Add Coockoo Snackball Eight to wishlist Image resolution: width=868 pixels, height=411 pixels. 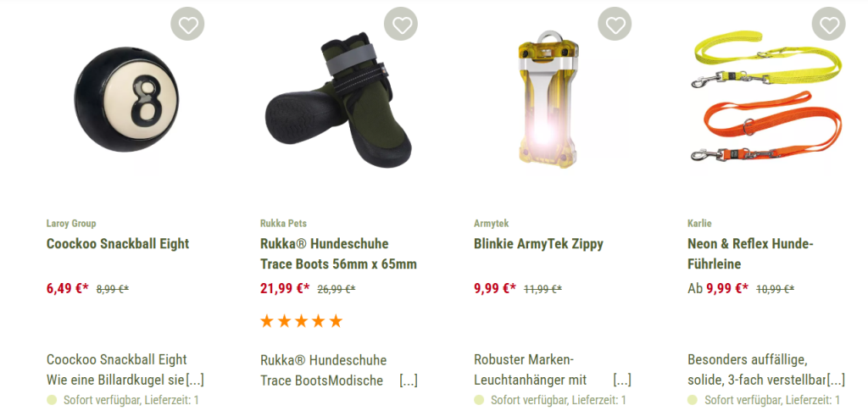click(187, 24)
